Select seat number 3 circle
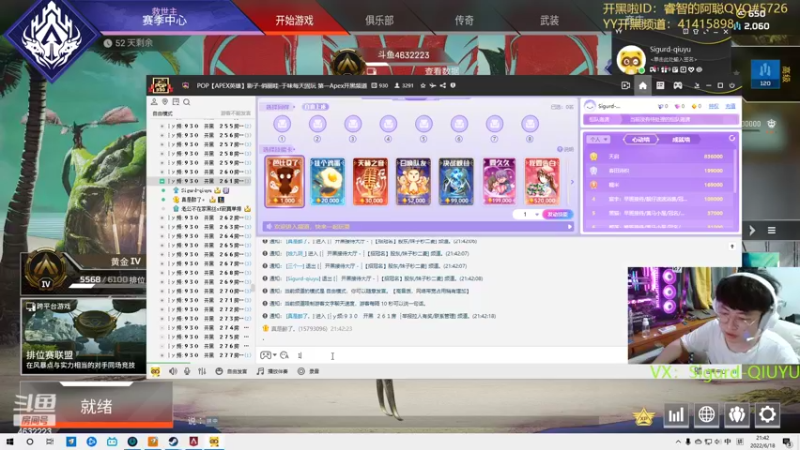Viewport: 800px width, 450px height. click(353, 123)
